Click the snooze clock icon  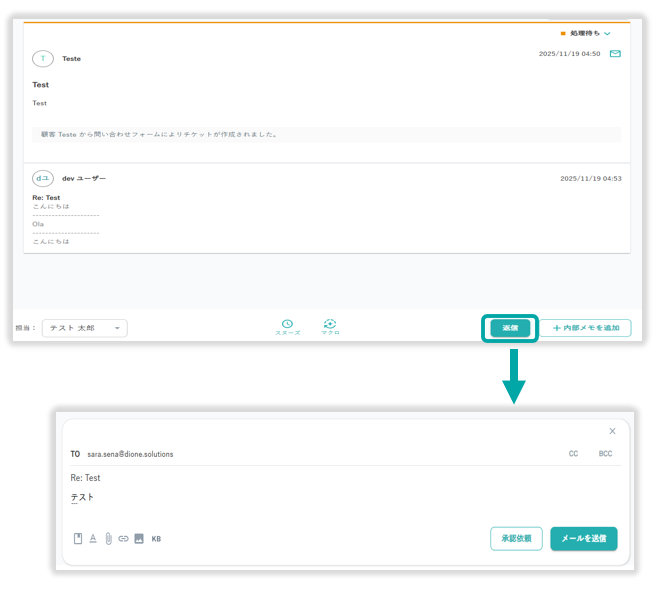point(287,325)
